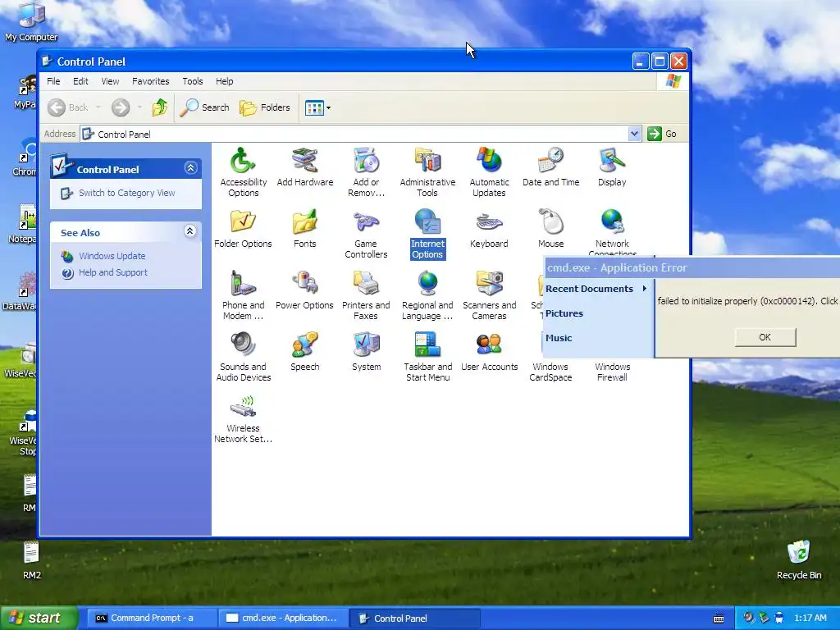Viewport: 840px width, 630px height.
Task: Click the Control Panel taskbar button
Action: 414,619
